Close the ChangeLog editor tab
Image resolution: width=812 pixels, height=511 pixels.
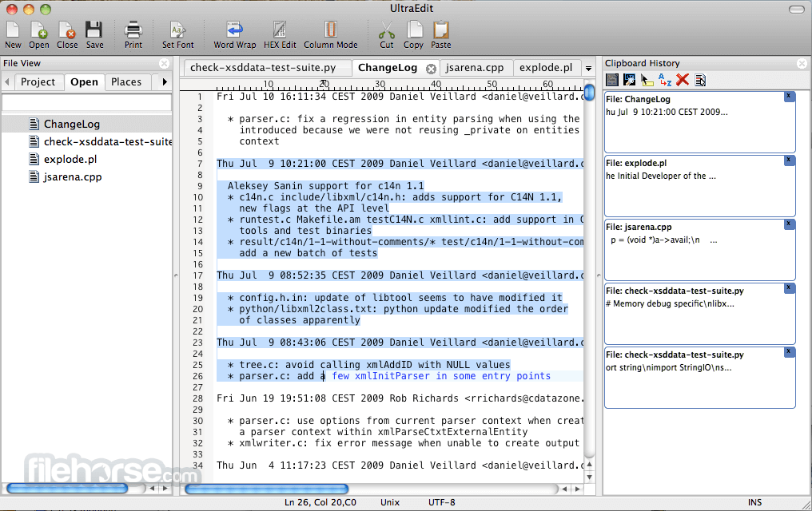431,69
